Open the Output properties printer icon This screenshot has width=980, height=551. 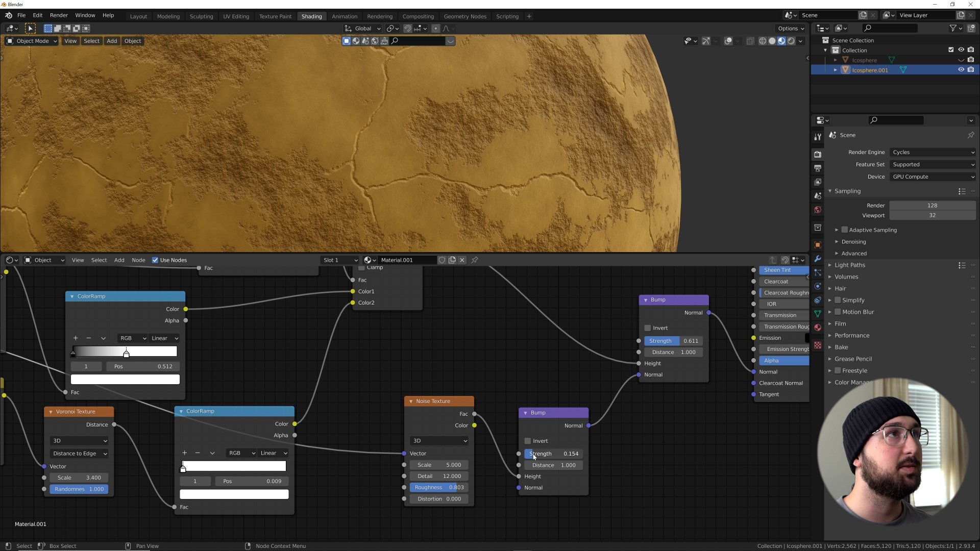[818, 168]
